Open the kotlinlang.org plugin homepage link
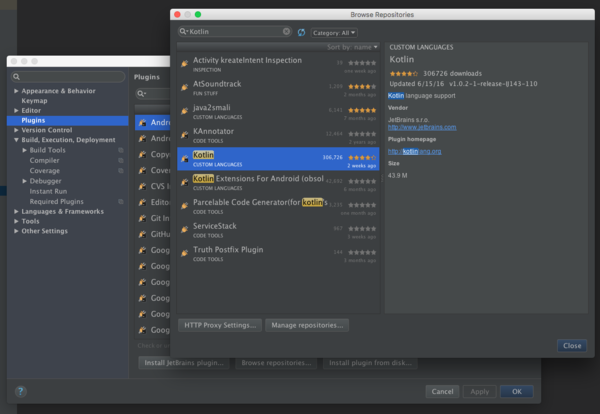This screenshot has height=414, width=600. [414, 152]
